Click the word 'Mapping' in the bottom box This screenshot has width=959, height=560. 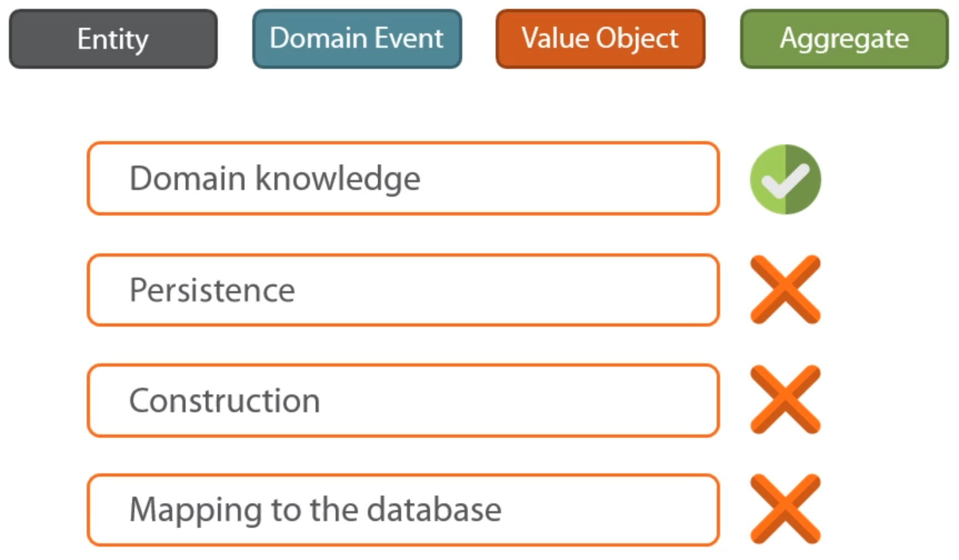196,511
